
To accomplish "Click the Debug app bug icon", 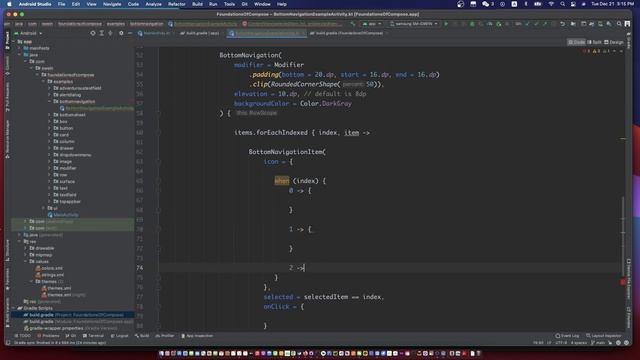I will [472, 24].
